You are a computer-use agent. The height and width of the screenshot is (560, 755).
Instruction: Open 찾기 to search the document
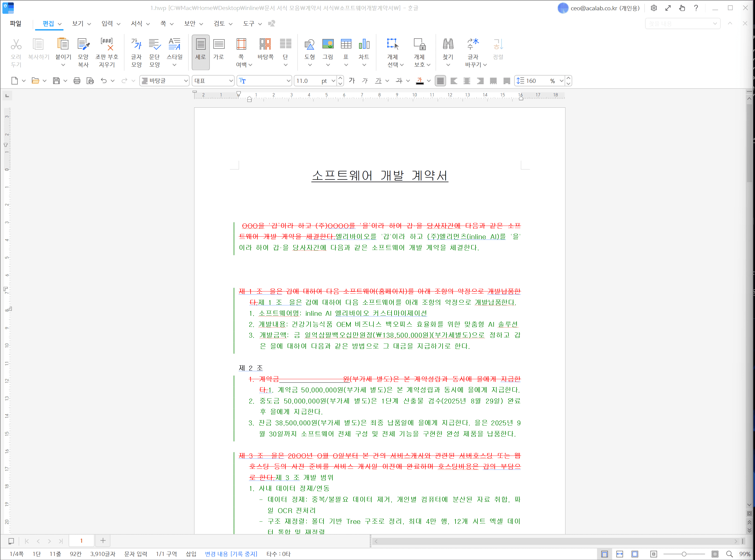[448, 49]
